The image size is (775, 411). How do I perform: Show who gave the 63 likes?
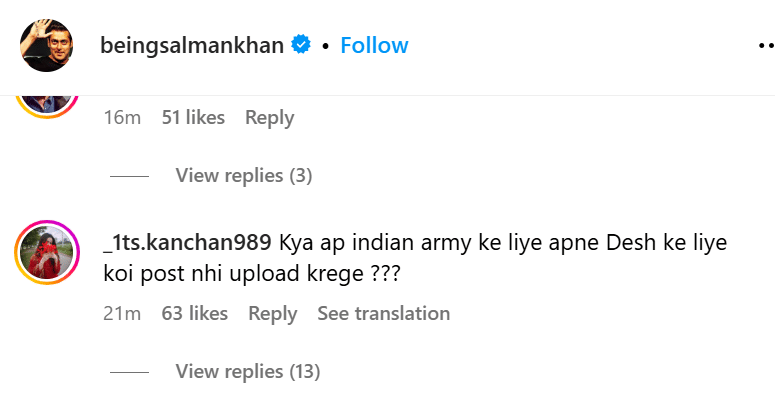[195, 314]
